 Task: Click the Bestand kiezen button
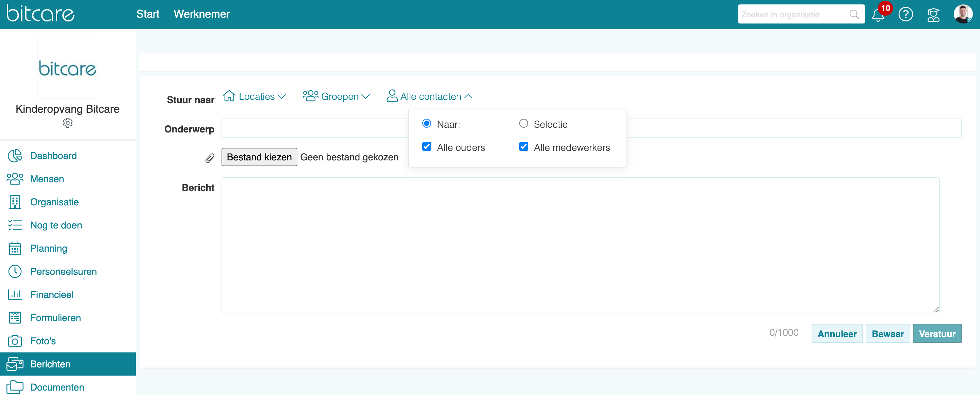pyautogui.click(x=259, y=157)
